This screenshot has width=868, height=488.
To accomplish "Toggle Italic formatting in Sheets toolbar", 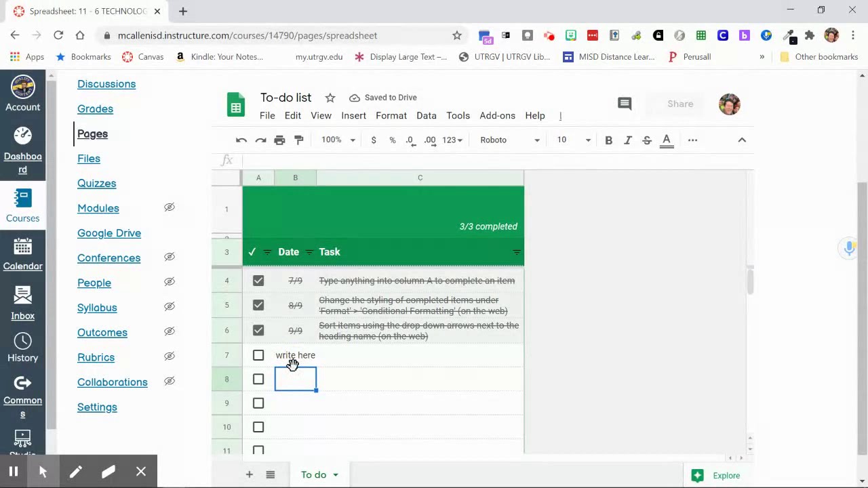I will pyautogui.click(x=628, y=140).
